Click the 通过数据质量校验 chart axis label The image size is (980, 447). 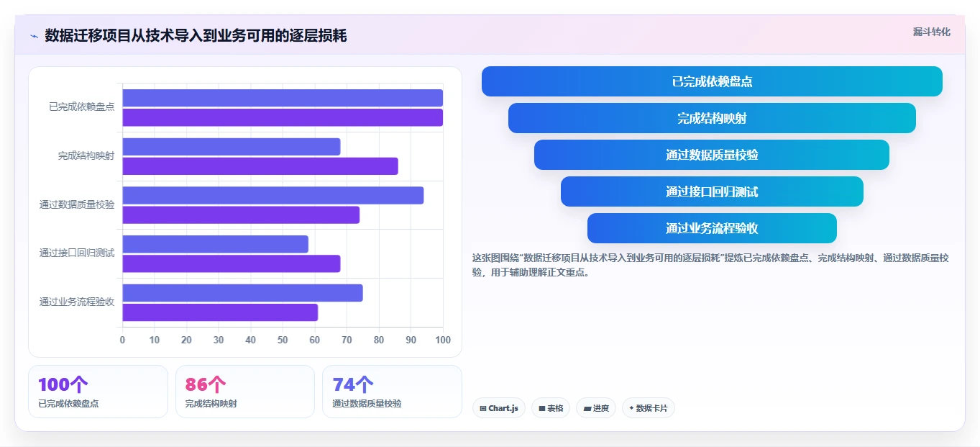(x=77, y=204)
